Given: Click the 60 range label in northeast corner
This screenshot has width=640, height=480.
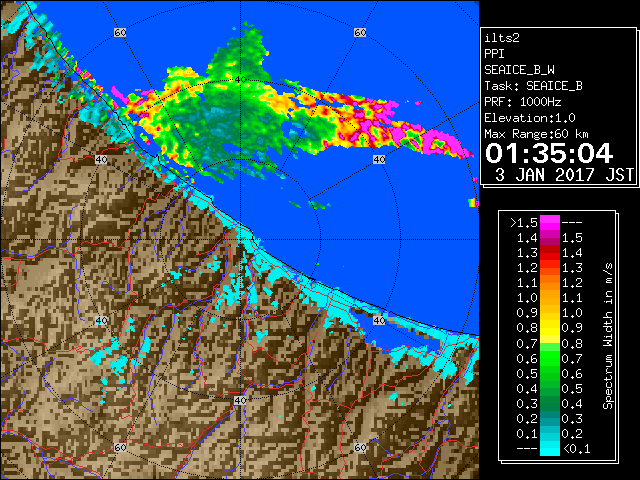Looking at the screenshot, I should tap(360, 32).
